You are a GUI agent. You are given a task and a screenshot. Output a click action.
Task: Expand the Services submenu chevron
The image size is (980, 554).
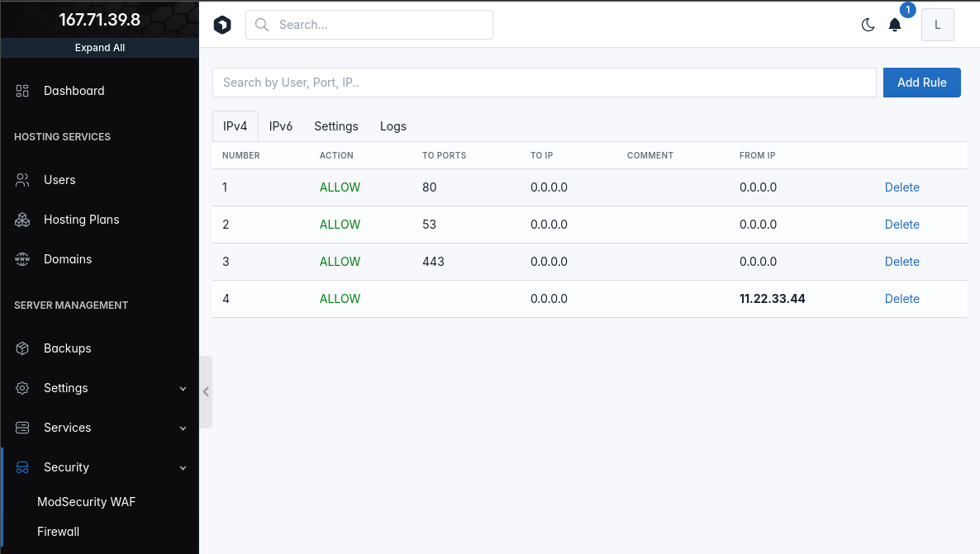[183, 429]
